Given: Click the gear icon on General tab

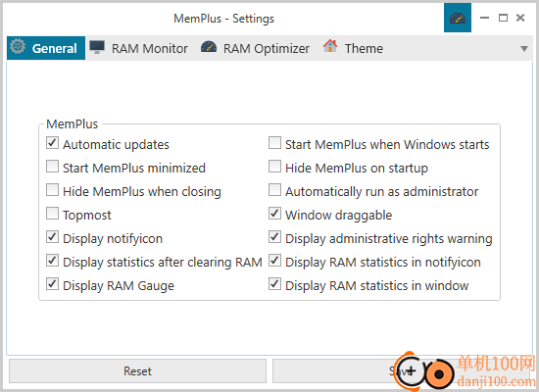Looking at the screenshot, I should pyautogui.click(x=18, y=46).
